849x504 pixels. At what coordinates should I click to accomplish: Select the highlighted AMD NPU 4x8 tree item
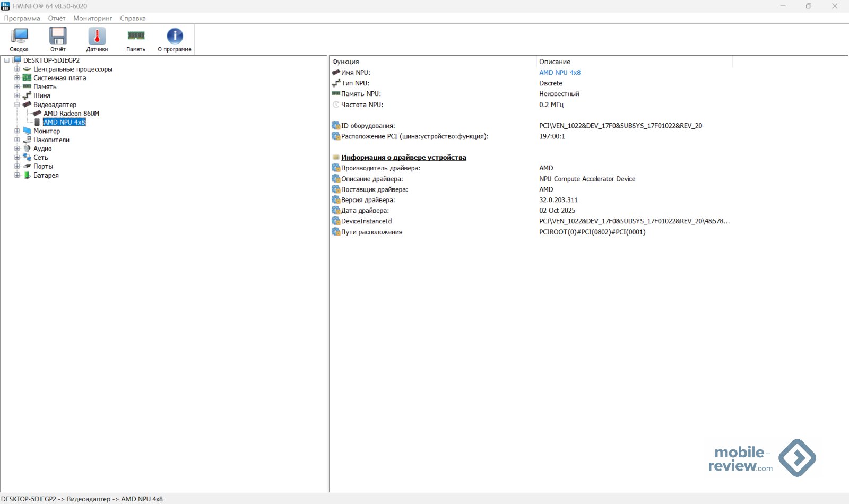64,122
